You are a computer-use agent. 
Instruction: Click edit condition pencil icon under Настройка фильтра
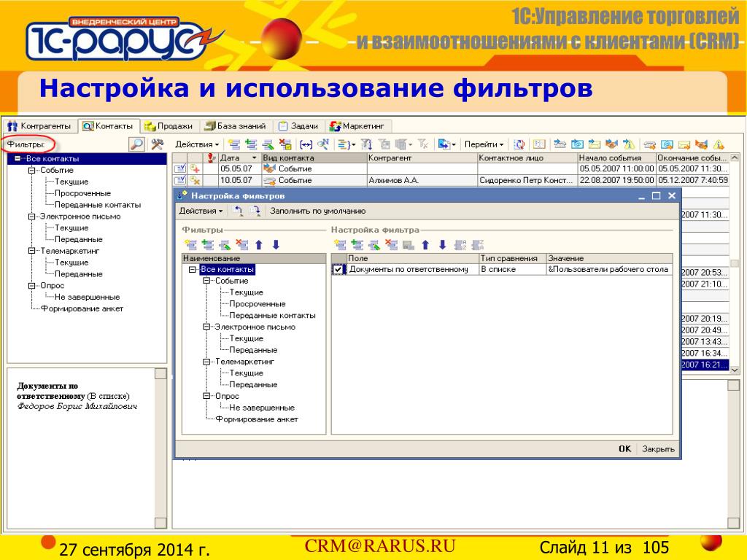pyautogui.click(x=374, y=245)
